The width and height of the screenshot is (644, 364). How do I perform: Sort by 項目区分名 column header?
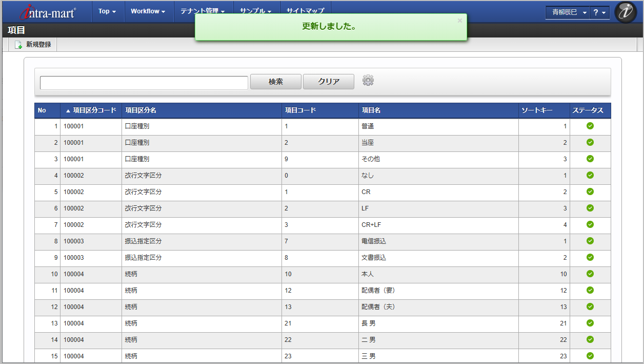pos(202,110)
